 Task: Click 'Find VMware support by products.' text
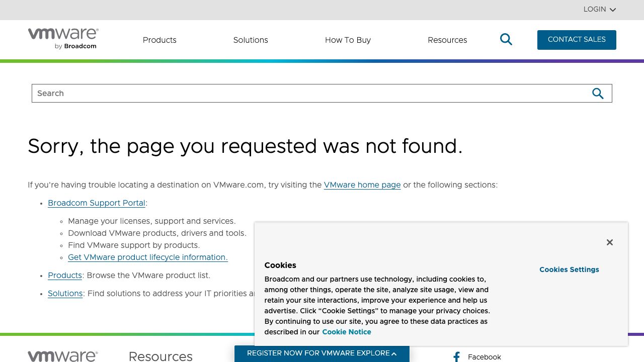click(x=134, y=245)
